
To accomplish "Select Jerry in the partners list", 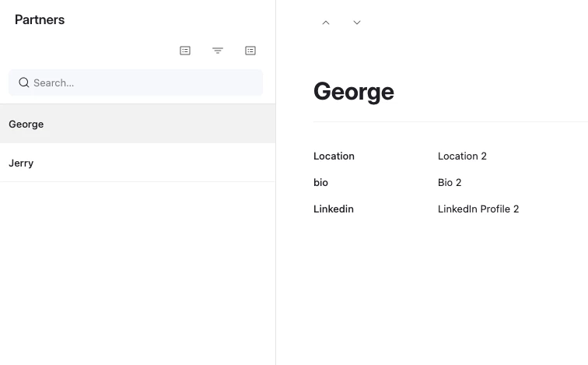I will (x=138, y=163).
